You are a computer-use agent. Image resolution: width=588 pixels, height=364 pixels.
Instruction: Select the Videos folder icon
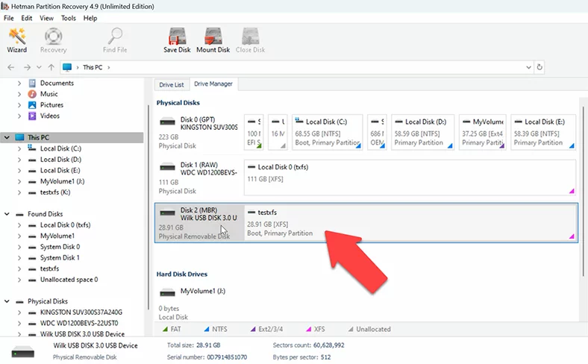(32, 116)
